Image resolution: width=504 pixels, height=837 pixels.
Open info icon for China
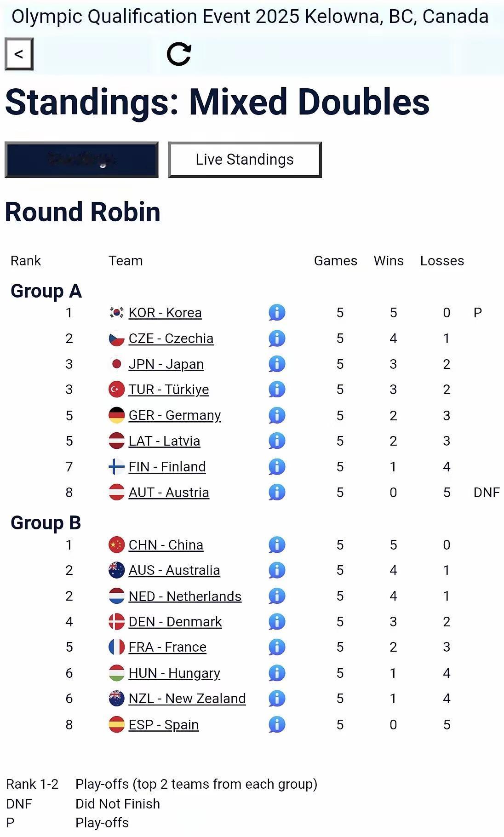[277, 545]
